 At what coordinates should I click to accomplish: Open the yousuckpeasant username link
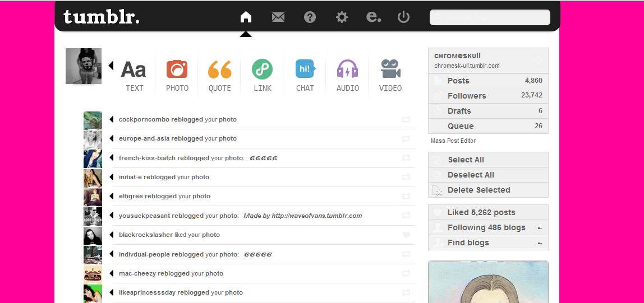pos(145,216)
